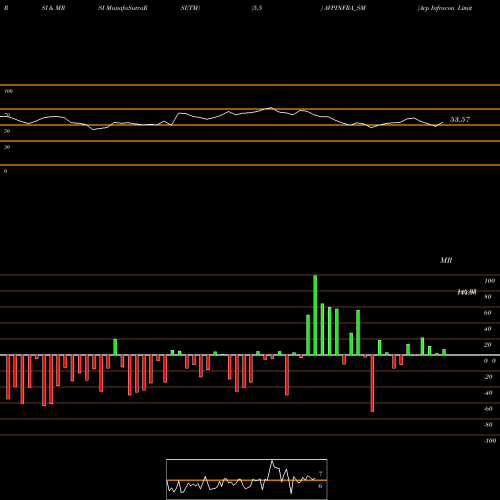Click the right end of the white RSI line
Image resolution: width=500 pixels, height=500 pixels.
[443, 122]
